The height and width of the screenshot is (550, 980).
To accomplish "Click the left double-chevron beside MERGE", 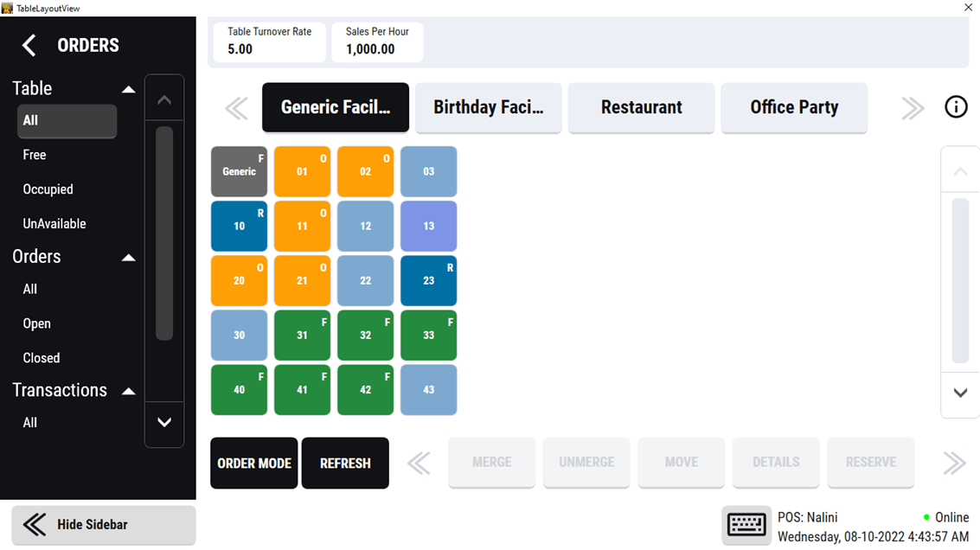I will coord(419,463).
